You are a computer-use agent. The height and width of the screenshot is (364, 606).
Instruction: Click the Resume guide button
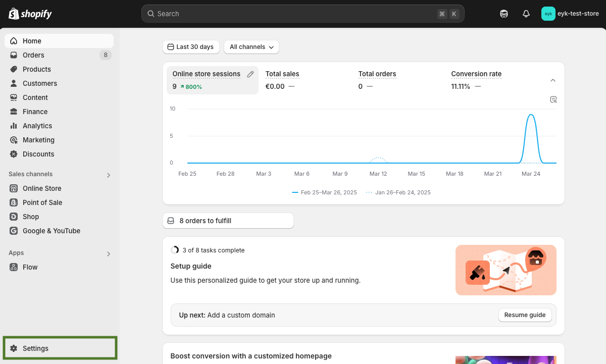point(525,315)
